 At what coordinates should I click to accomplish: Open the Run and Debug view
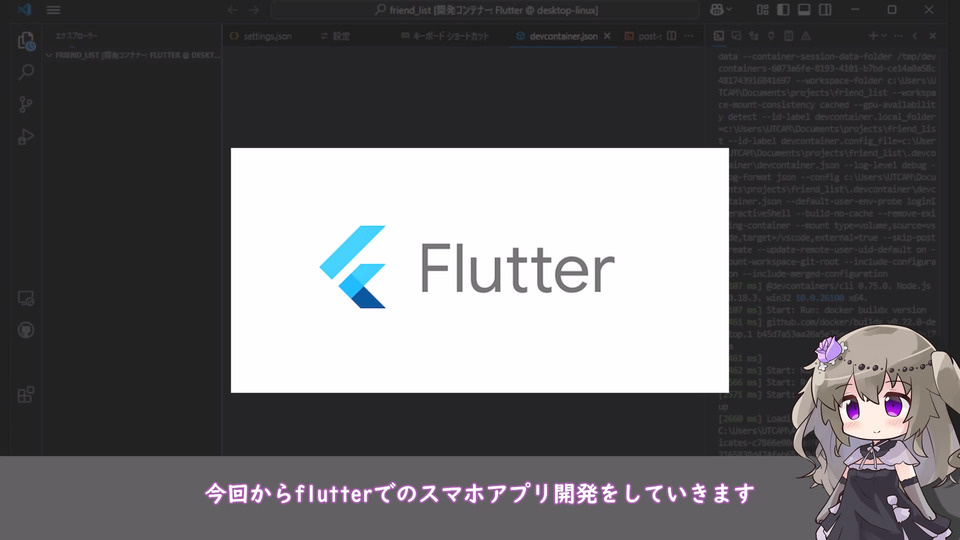(x=26, y=137)
